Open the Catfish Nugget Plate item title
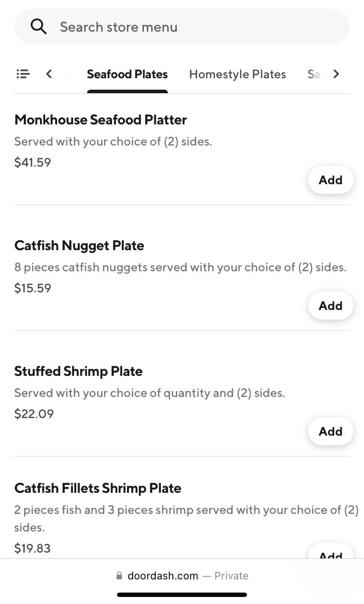The width and height of the screenshot is (364, 604). [x=79, y=245]
